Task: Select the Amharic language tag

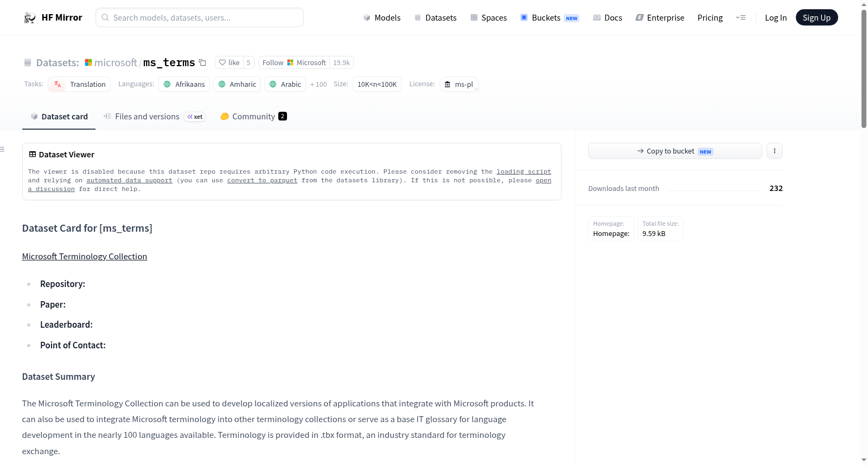Action: (237, 84)
